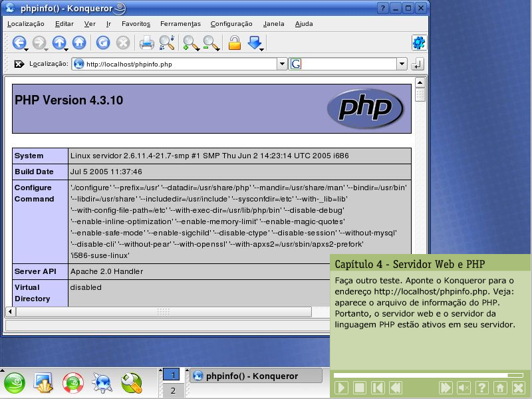532x399 pixels.
Task: Launch Konqueror from the panel globe icon
Action: [x=102, y=383]
